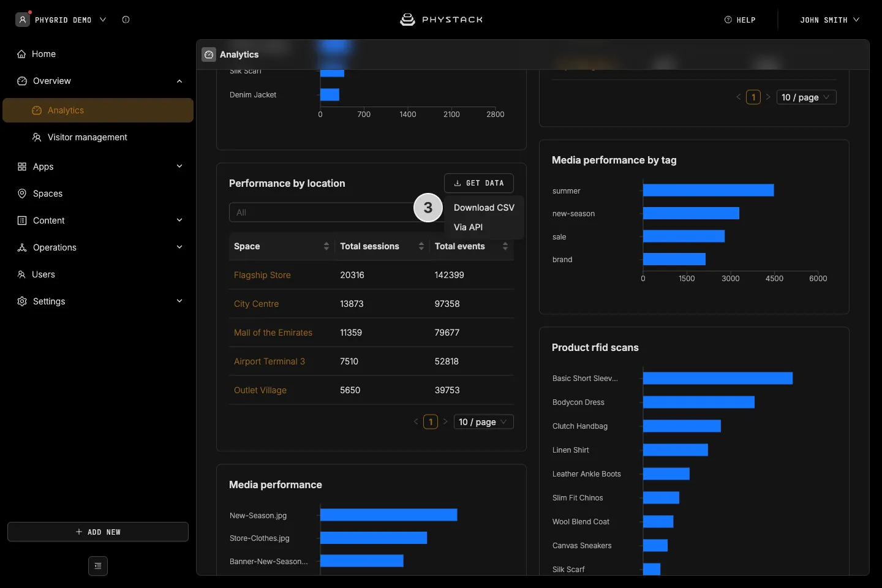
Task: Click the Users icon in sidebar
Action: [21, 274]
